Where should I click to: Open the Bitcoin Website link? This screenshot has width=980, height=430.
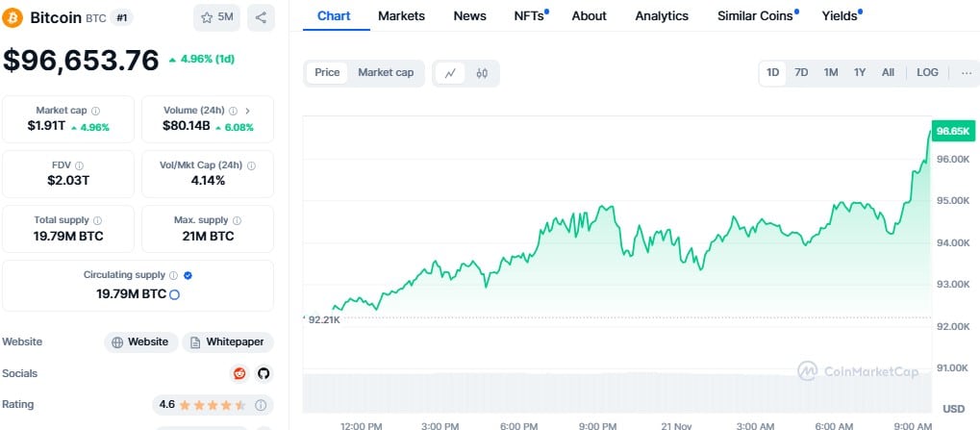[x=140, y=342]
